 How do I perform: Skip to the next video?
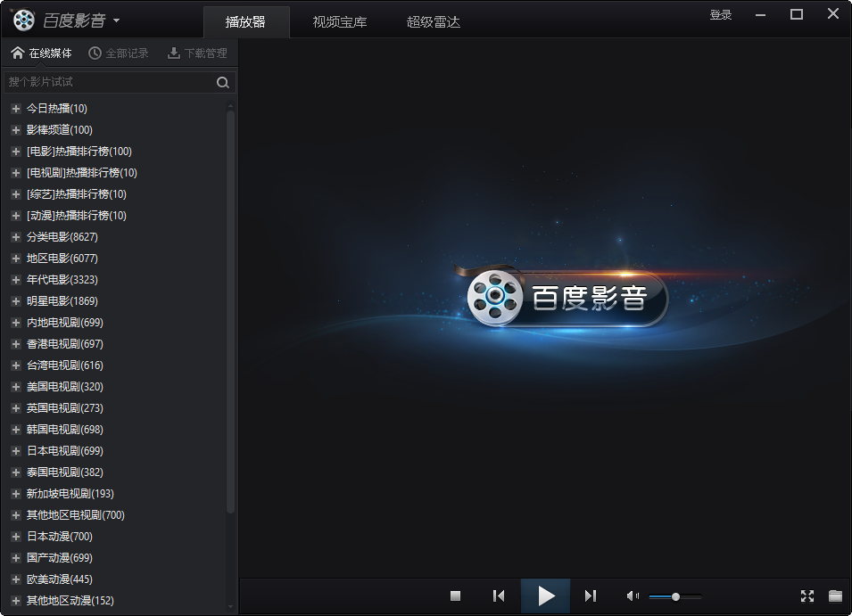(x=591, y=595)
